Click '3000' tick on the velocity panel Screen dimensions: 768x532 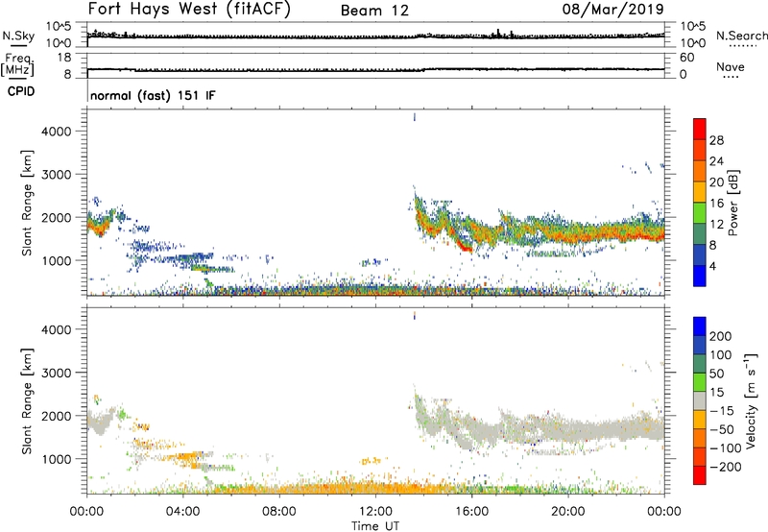pos(56,373)
